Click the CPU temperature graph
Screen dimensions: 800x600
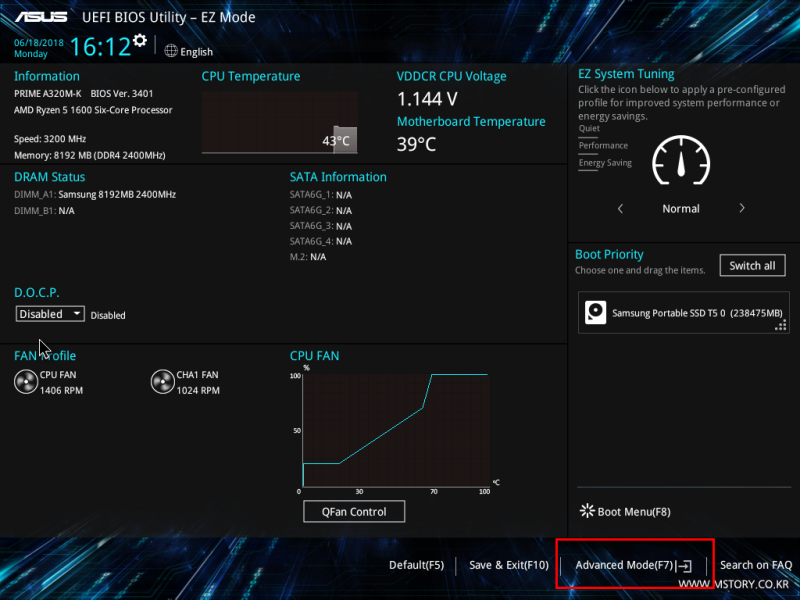(280, 122)
